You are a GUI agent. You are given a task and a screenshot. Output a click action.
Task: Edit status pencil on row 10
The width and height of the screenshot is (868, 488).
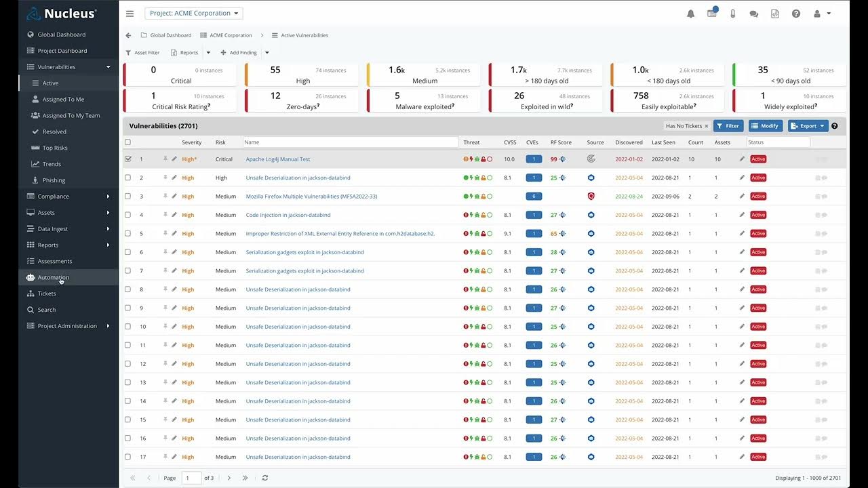(x=742, y=327)
